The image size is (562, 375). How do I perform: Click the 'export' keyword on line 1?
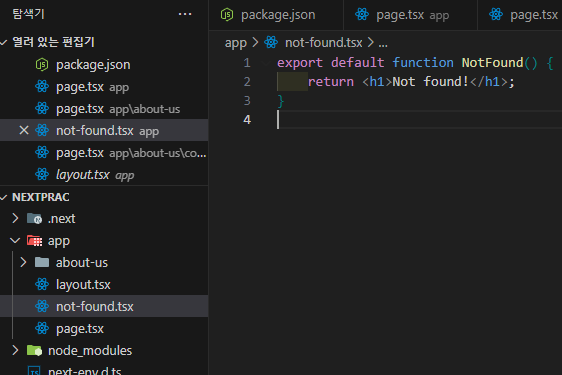click(x=300, y=63)
